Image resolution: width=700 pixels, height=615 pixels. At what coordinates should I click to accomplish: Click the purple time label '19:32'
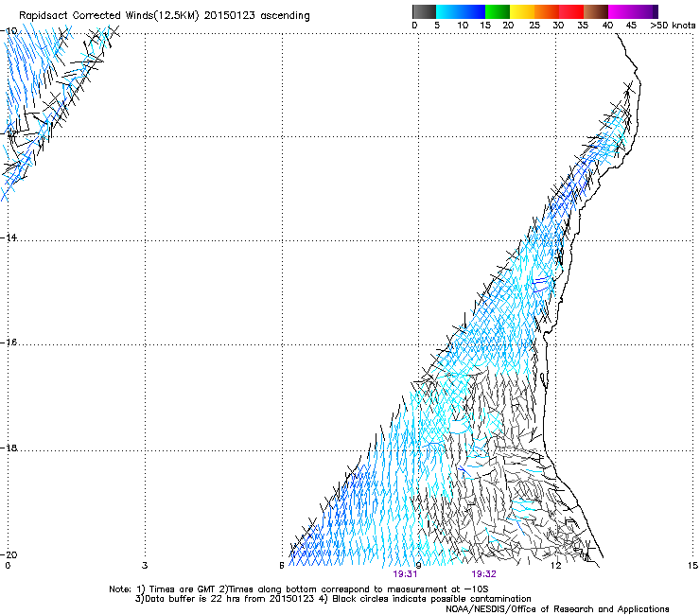pyautogui.click(x=484, y=574)
